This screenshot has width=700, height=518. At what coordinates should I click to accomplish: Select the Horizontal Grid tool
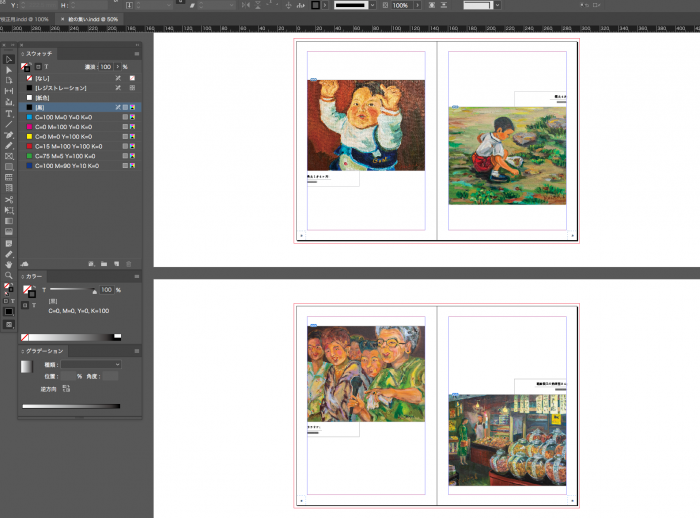click(x=8, y=177)
